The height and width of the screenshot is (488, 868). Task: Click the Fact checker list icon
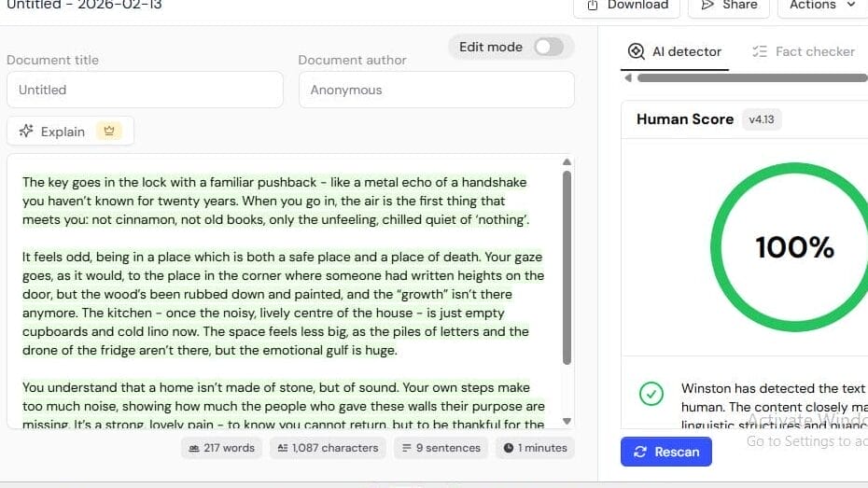(x=760, y=51)
